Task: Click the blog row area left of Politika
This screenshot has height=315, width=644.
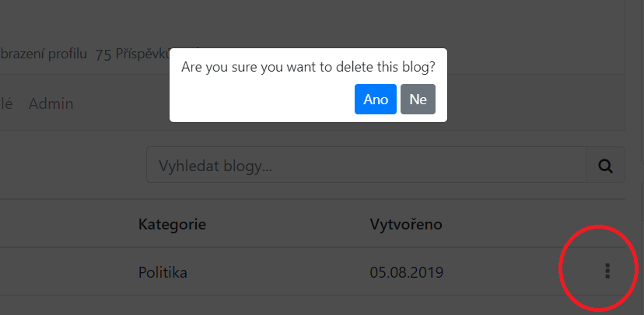Action: coord(62,272)
